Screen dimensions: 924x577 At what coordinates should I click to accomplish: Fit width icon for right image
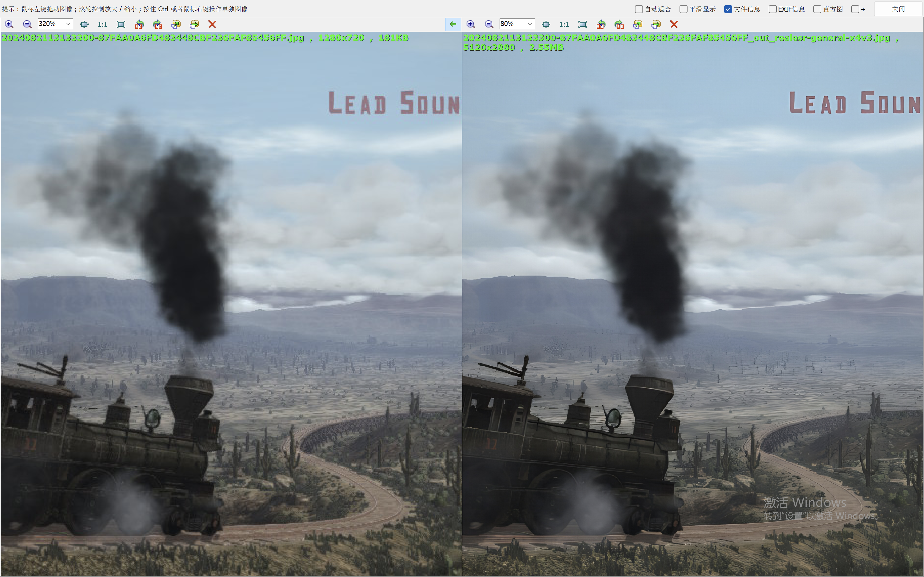[x=546, y=24]
